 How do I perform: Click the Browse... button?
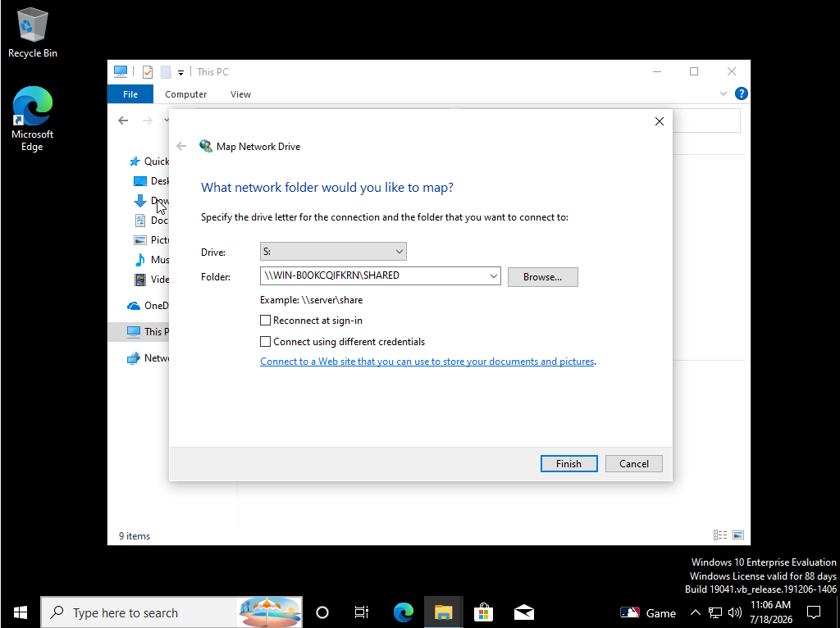pyautogui.click(x=543, y=277)
